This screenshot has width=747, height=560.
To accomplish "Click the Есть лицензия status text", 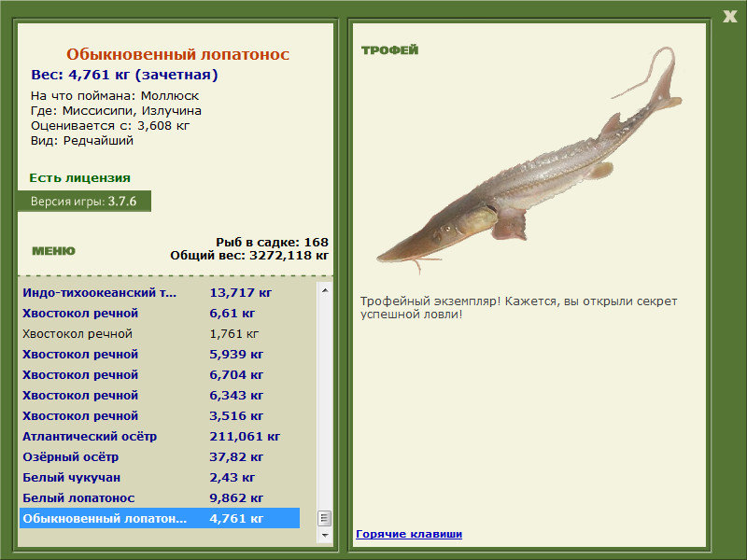I will point(79,177).
